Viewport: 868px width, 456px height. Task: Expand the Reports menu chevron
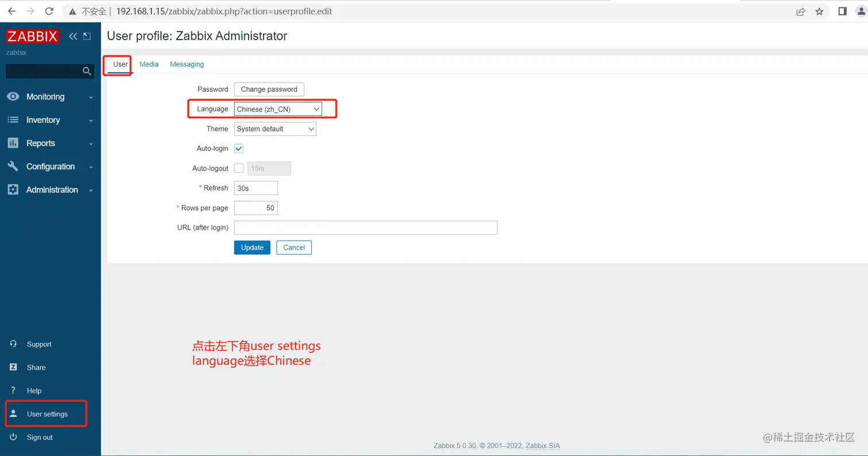(91, 144)
